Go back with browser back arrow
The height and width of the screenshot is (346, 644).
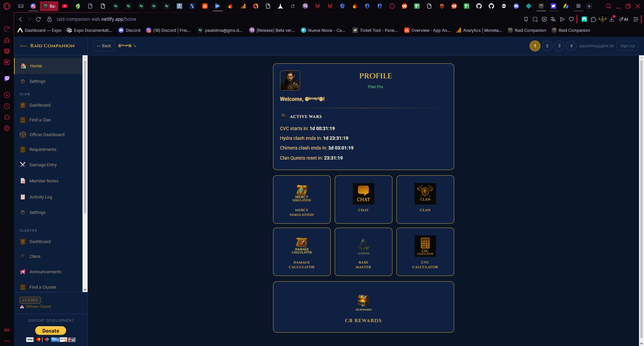[20, 19]
